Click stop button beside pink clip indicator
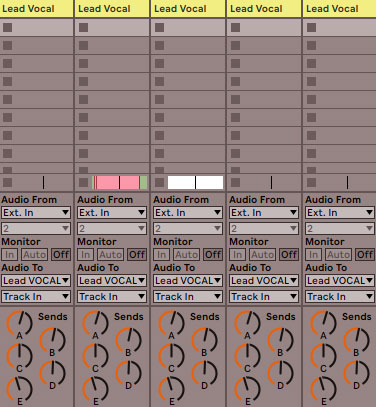376x407 pixels. pos(83,182)
